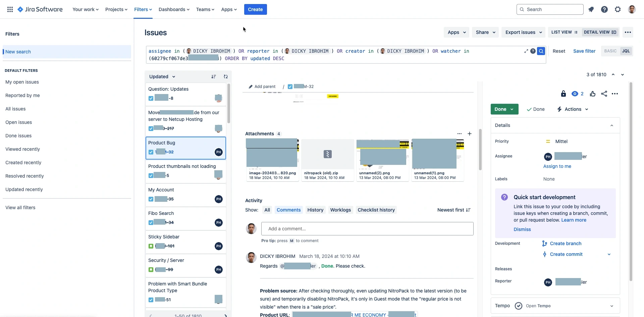The height and width of the screenshot is (317, 644).
Task: Refresh the issue list results
Action: pos(226,77)
